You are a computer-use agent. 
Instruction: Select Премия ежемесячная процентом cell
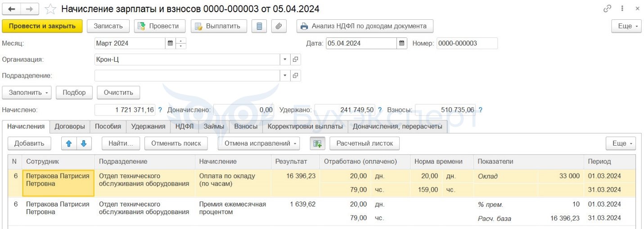tap(233, 211)
